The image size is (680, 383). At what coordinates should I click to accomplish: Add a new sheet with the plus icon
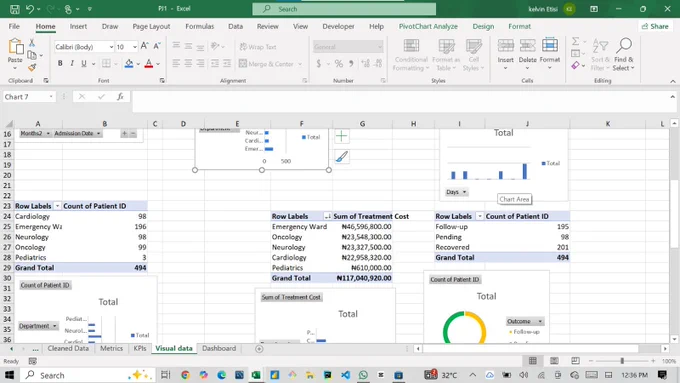(259, 349)
